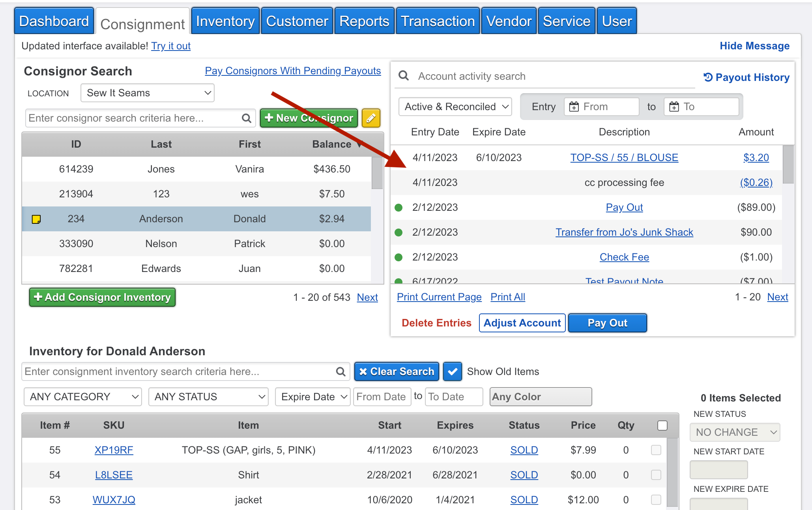Open the Entry To date calendar icon
This screenshot has height=510, width=812.
pyautogui.click(x=674, y=107)
